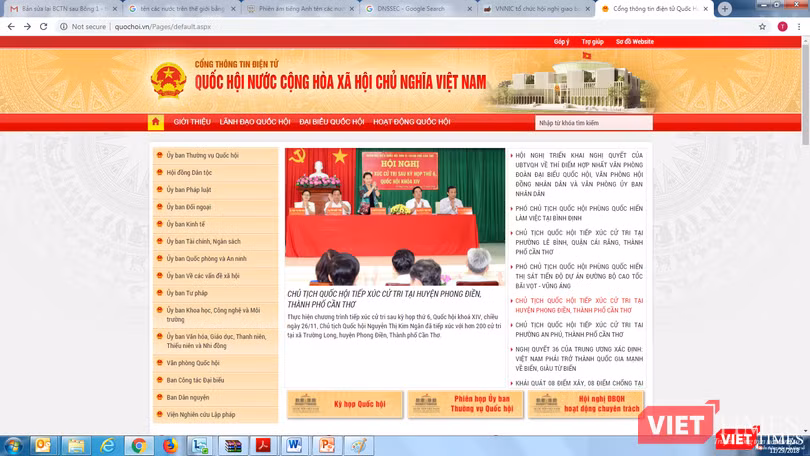Screen dimensions: 810x456
Task: Open Hội đồng Dân tộc in the sidebar
Action: 189,172
